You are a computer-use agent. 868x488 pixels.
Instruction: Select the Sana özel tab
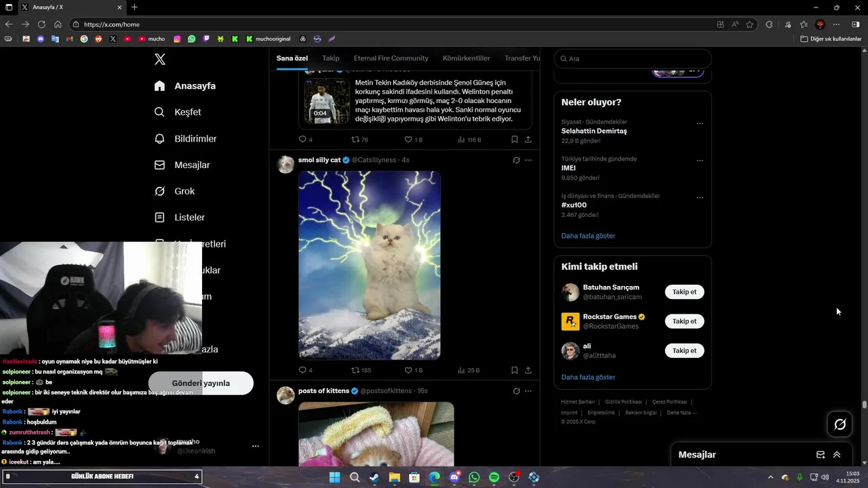[292, 58]
